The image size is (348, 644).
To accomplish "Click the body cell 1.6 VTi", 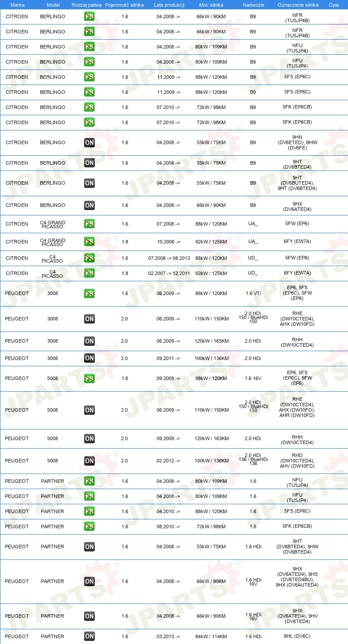I will [x=253, y=294].
